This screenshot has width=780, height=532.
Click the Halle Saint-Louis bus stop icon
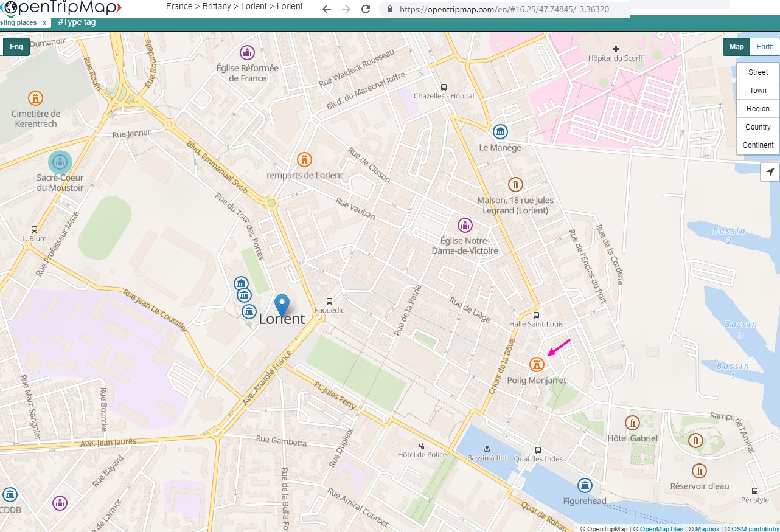[x=536, y=315]
